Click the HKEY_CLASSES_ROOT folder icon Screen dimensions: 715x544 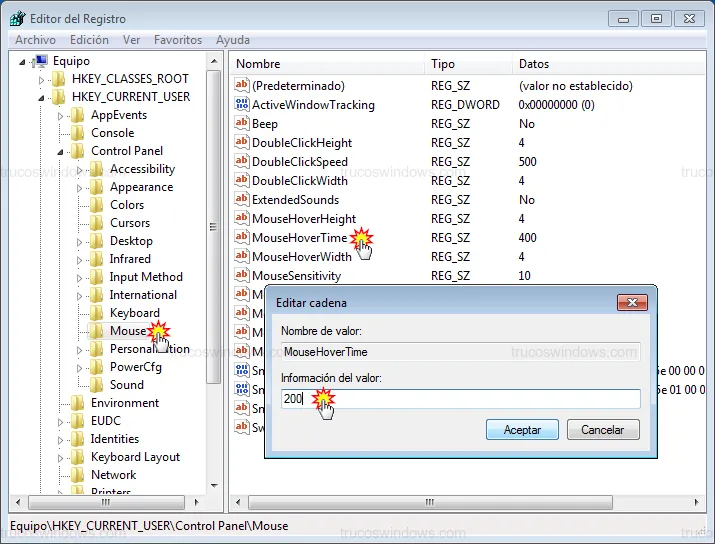pos(59,79)
